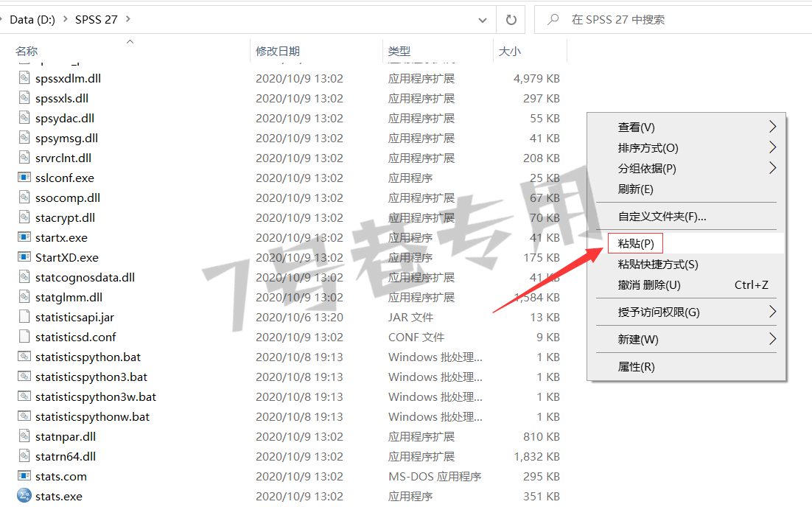Click the search magnifier icon
Screen dimensions: 812x507
(553, 20)
